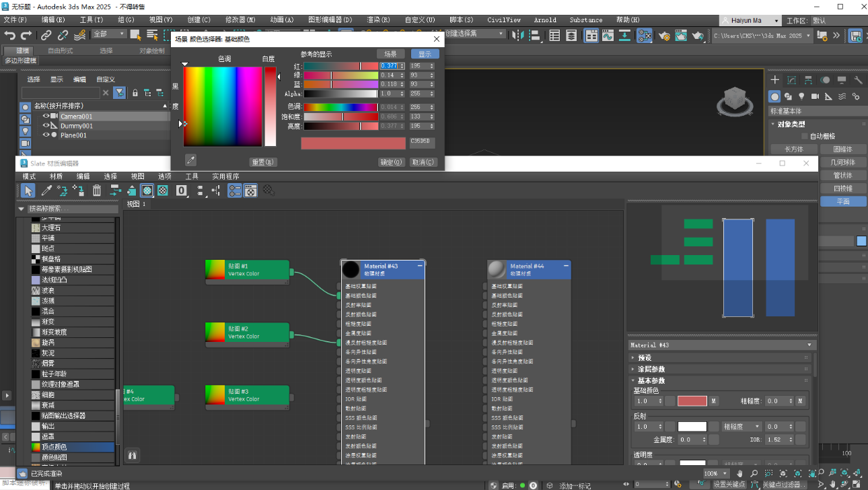Screen dimensions: 868x490
Task: Delete selected nodes using trash icon
Action: (97, 190)
